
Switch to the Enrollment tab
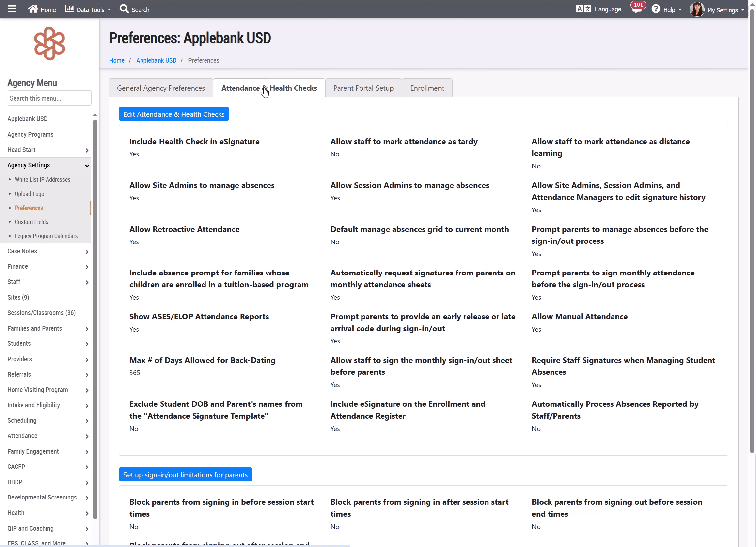click(x=427, y=88)
